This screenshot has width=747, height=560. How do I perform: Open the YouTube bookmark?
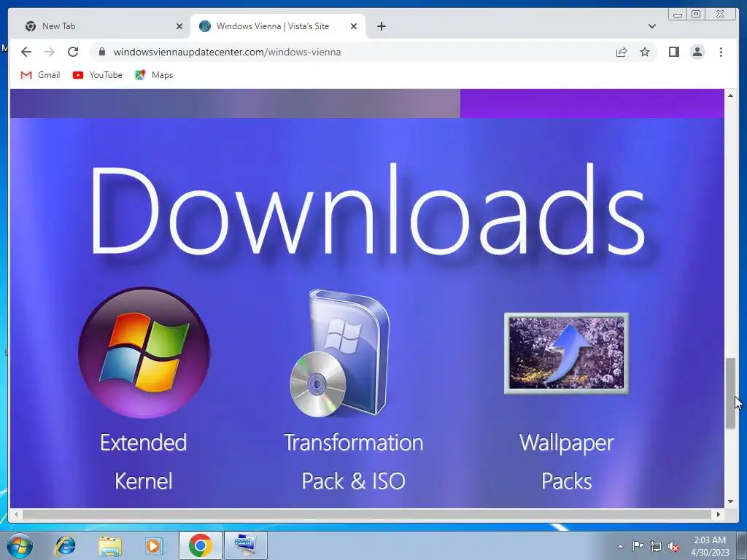click(98, 75)
